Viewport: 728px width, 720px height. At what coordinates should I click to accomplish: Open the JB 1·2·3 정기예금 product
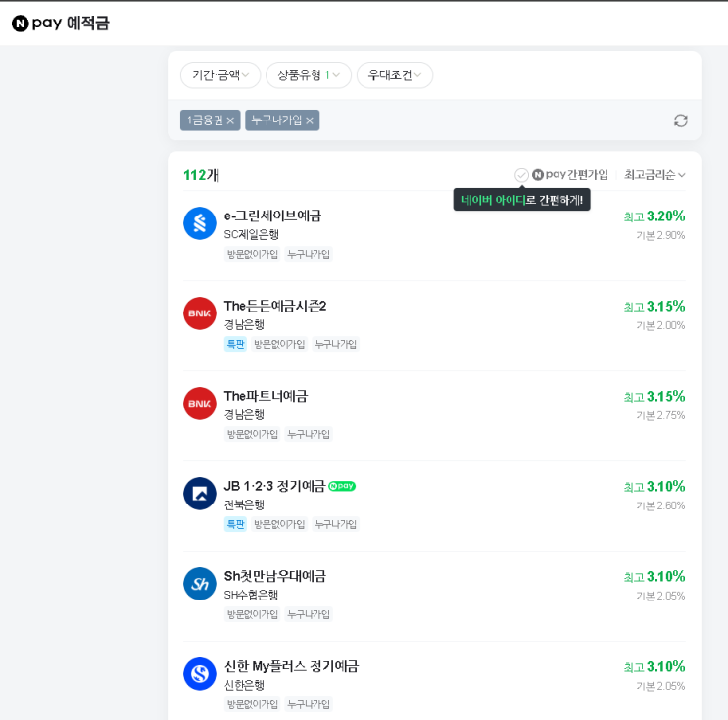tap(274, 486)
